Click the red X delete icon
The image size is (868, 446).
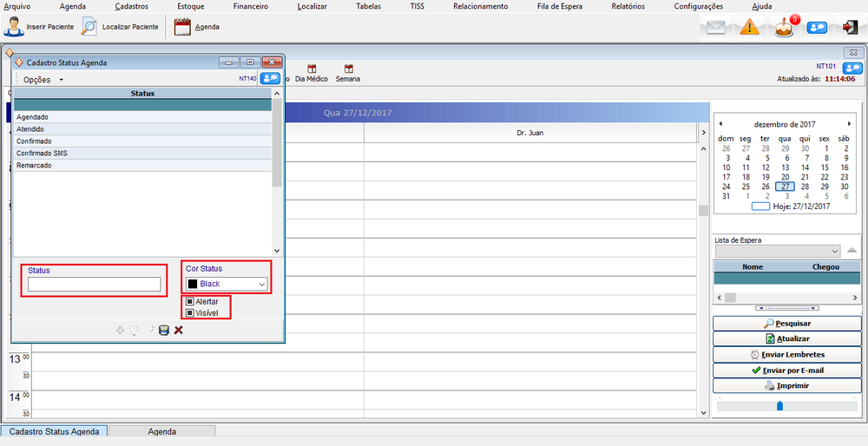(x=178, y=330)
